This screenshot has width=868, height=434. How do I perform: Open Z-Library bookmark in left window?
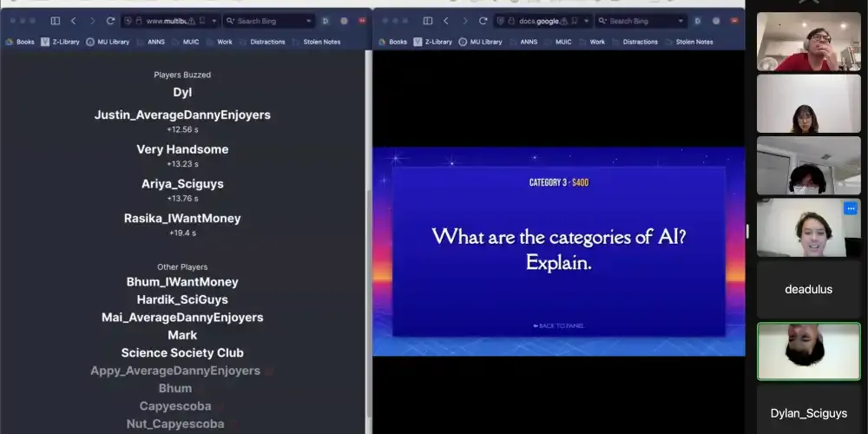tap(59, 42)
